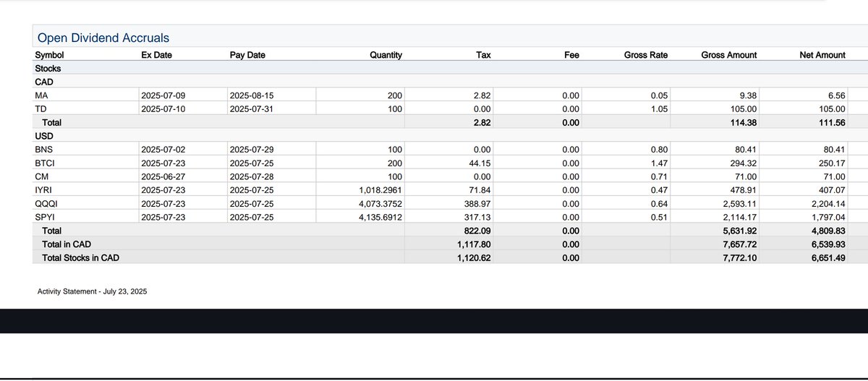Viewport: 868px width, 381px height.
Task: Click net amount 250.17 for BTCI
Action: pos(833,163)
